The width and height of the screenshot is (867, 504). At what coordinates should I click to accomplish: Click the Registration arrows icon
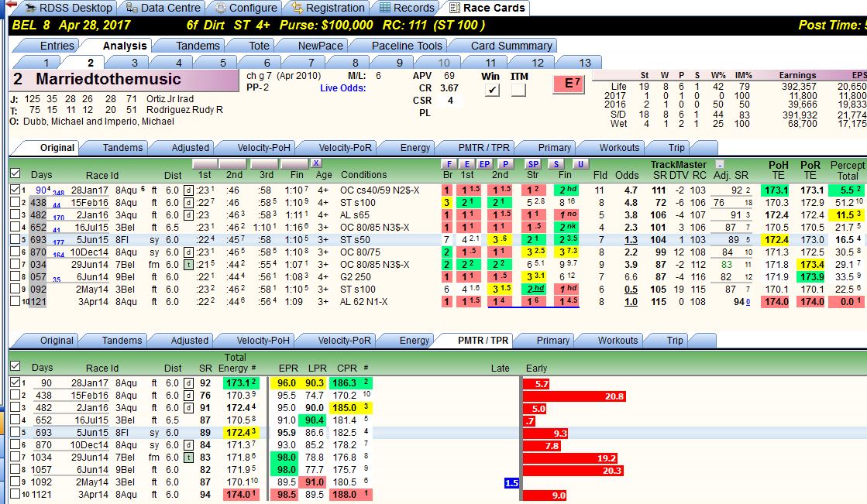[298, 8]
